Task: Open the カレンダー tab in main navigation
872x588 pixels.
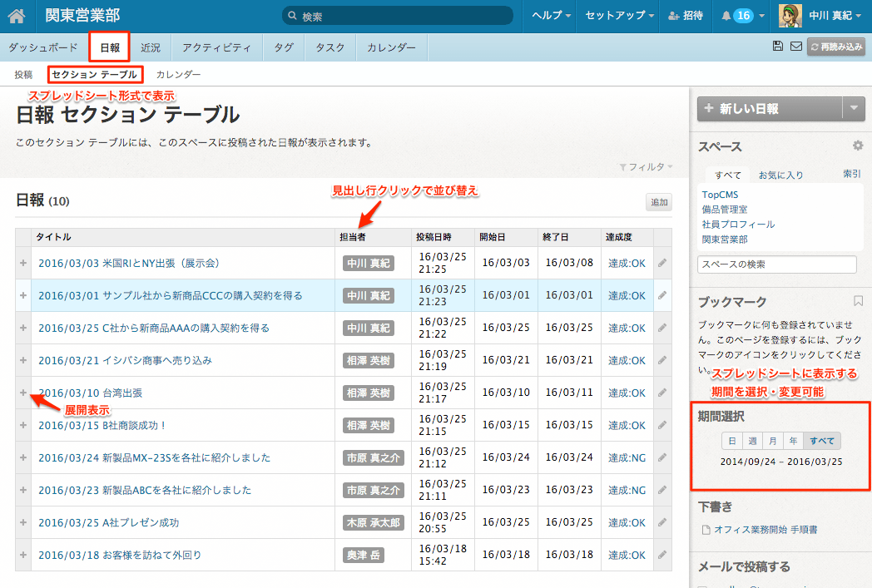Action: [391, 47]
